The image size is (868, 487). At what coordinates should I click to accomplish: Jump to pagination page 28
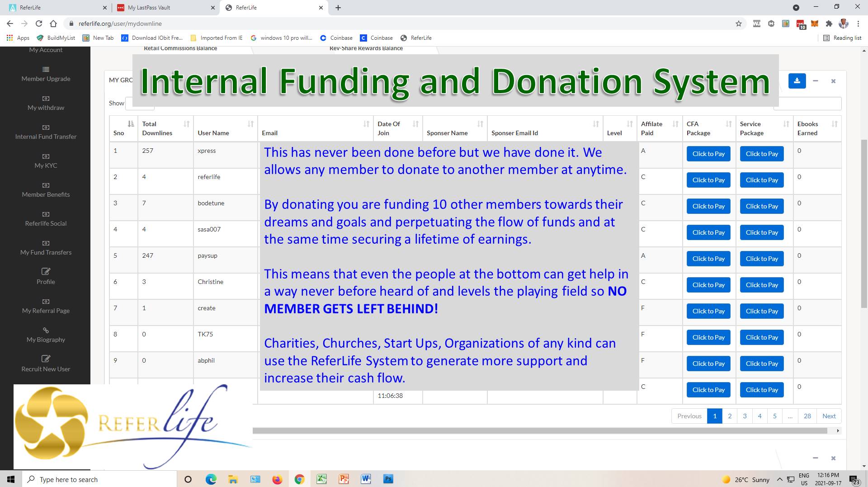point(807,416)
